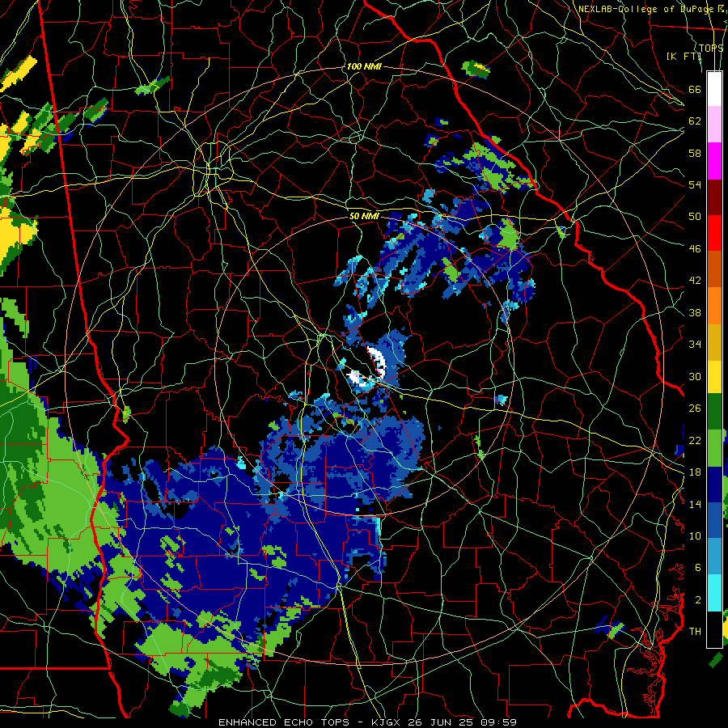Viewport: 728px width, 728px height.
Task: Click the 22 legend value
Action: pyautogui.click(x=695, y=440)
